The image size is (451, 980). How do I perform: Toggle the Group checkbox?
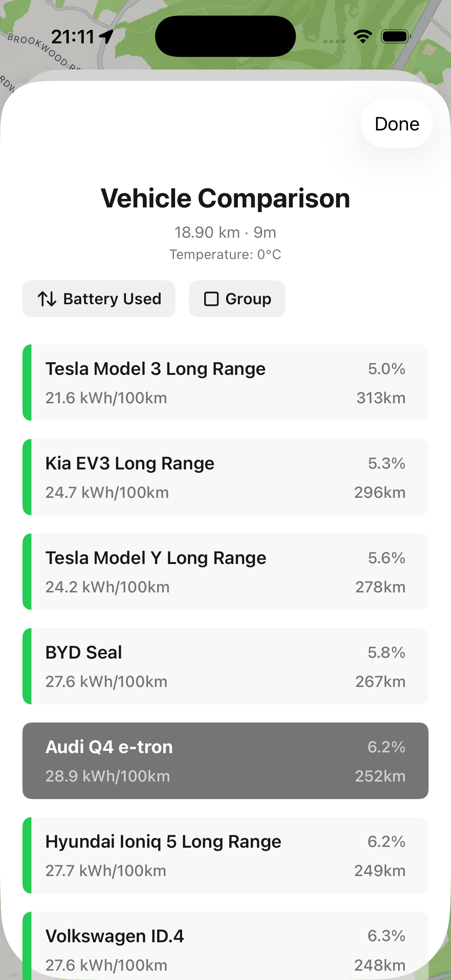[211, 299]
